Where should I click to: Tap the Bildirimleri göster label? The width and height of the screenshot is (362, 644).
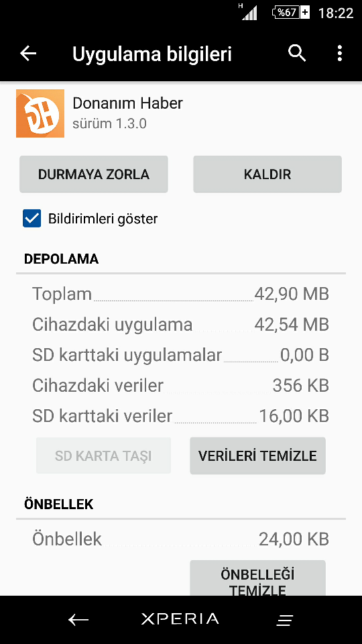pos(103,219)
